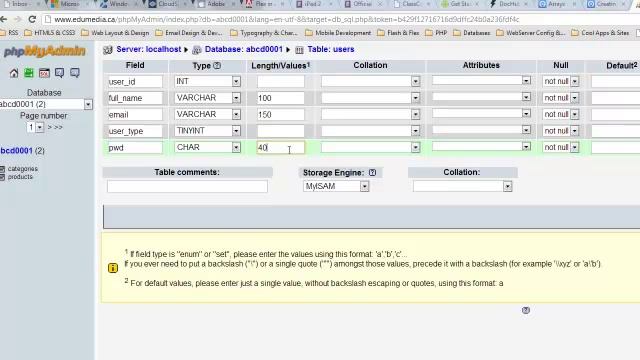Reload the page with browser refresh
640x360 pixels.
coord(32,19)
